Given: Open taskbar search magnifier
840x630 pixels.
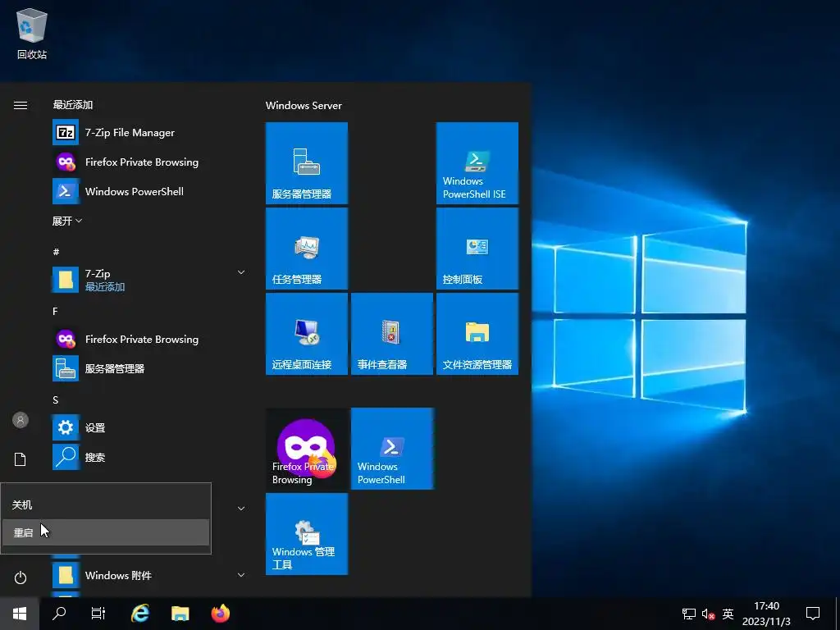Looking at the screenshot, I should pyautogui.click(x=59, y=614).
